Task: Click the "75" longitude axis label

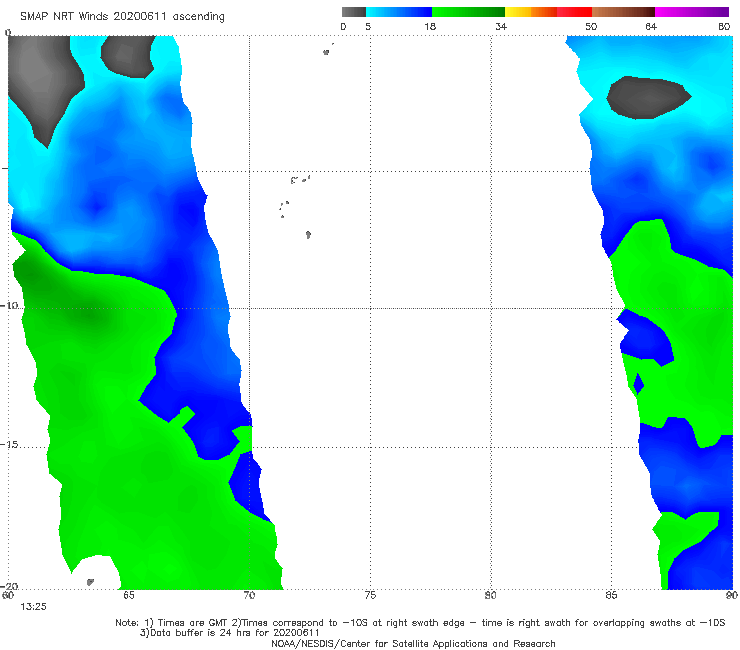Action: point(370,595)
